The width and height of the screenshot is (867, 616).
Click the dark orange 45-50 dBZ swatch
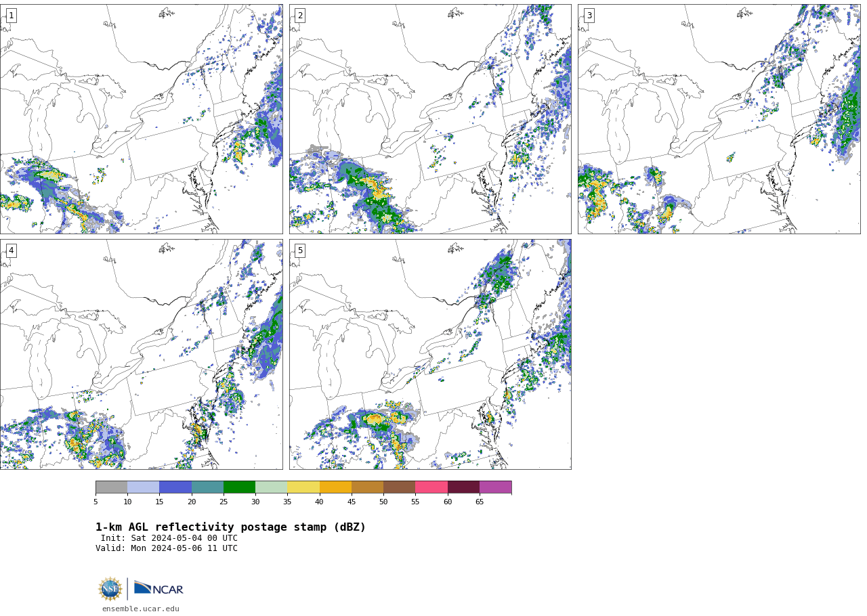(x=367, y=487)
